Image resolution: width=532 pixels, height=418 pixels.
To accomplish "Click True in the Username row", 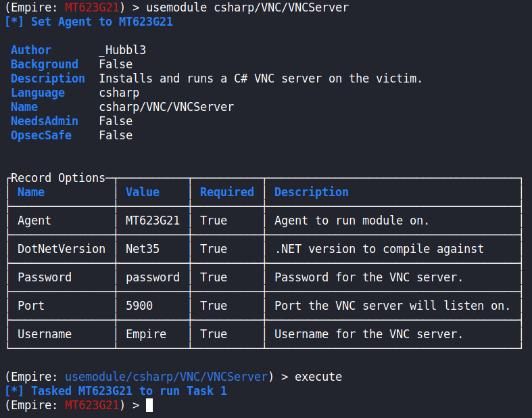I will (214, 335).
